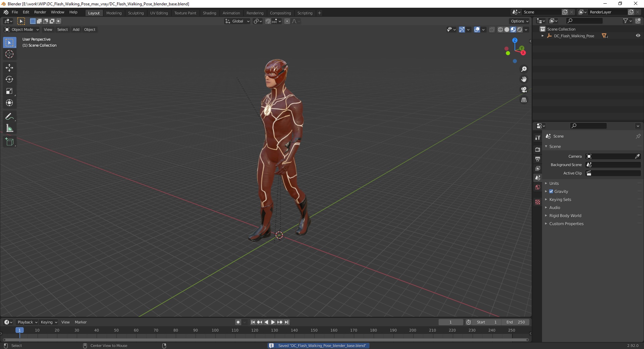The width and height of the screenshot is (644, 349).
Task: Open the Playback dropdown menu
Action: 27,322
